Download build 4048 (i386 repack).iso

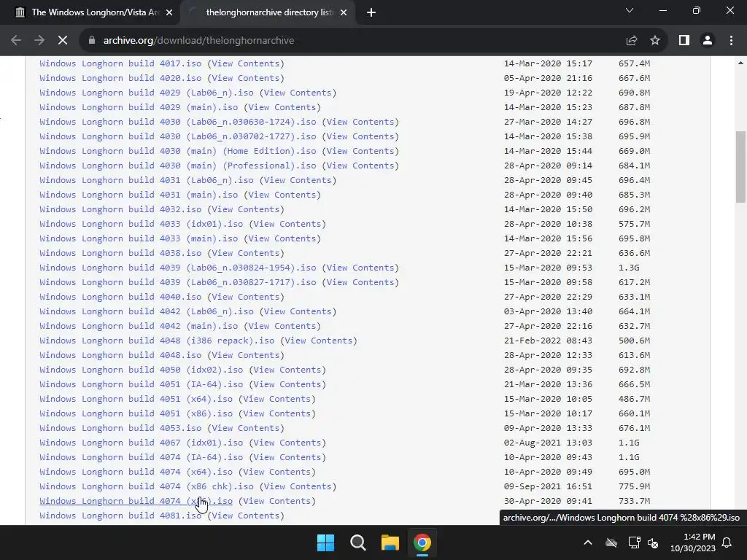158,341
